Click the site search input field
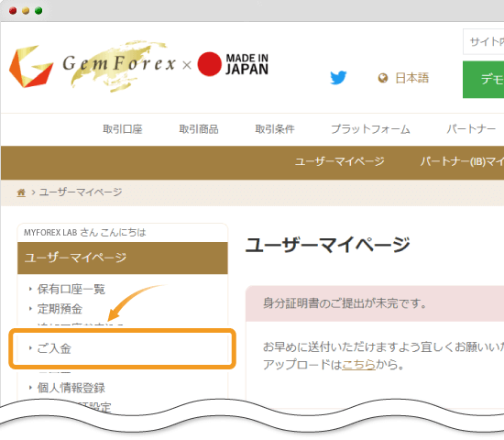The width and height of the screenshot is (504, 440). point(483,41)
